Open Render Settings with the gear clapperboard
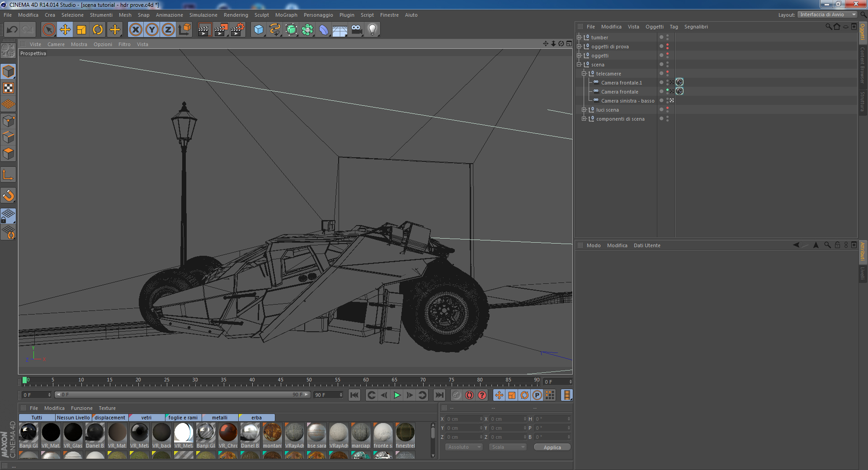The height and width of the screenshot is (470, 868). coord(237,30)
